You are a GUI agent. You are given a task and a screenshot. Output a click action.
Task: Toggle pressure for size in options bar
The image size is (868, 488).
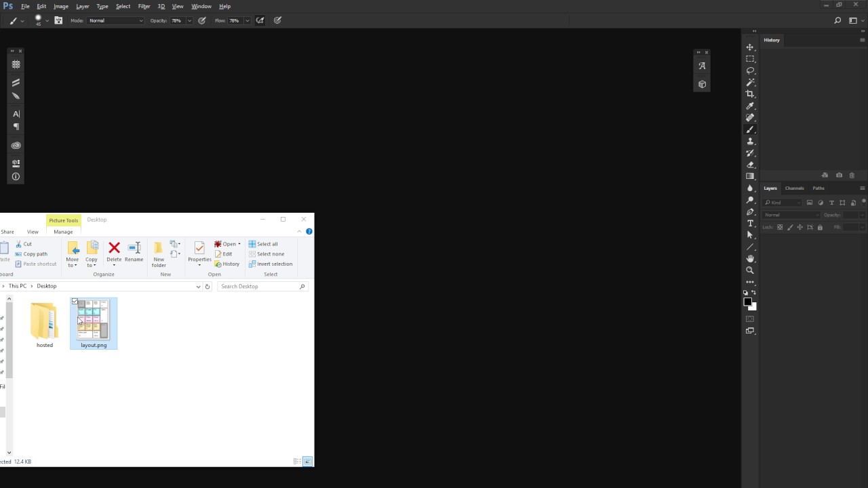pos(277,20)
